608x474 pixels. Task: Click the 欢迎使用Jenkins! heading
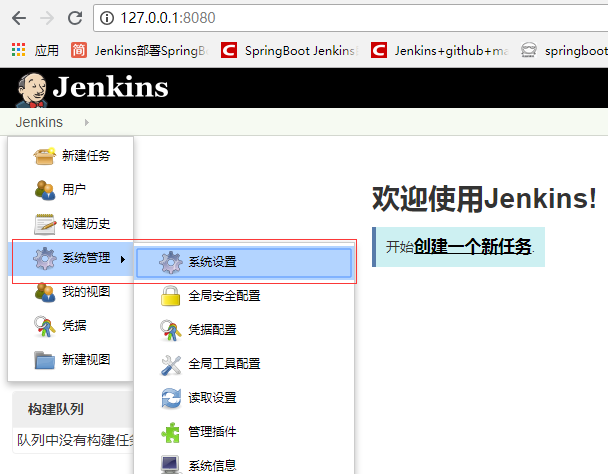484,199
